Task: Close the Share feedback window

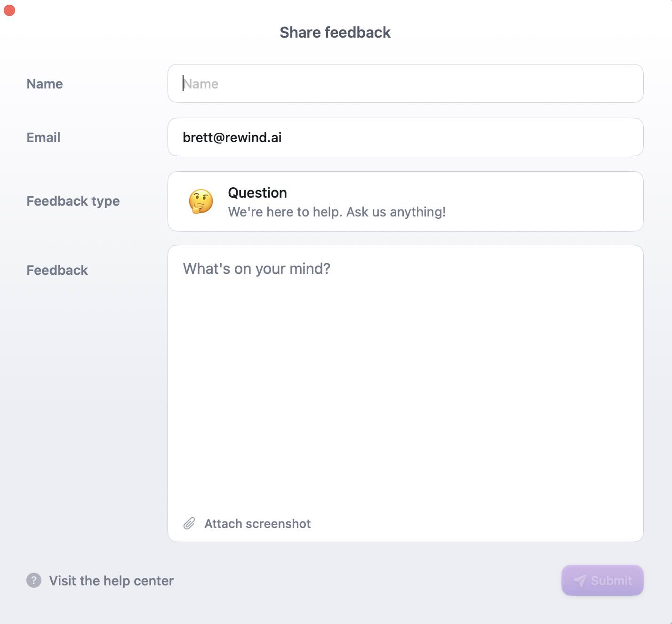Action: coord(9,10)
